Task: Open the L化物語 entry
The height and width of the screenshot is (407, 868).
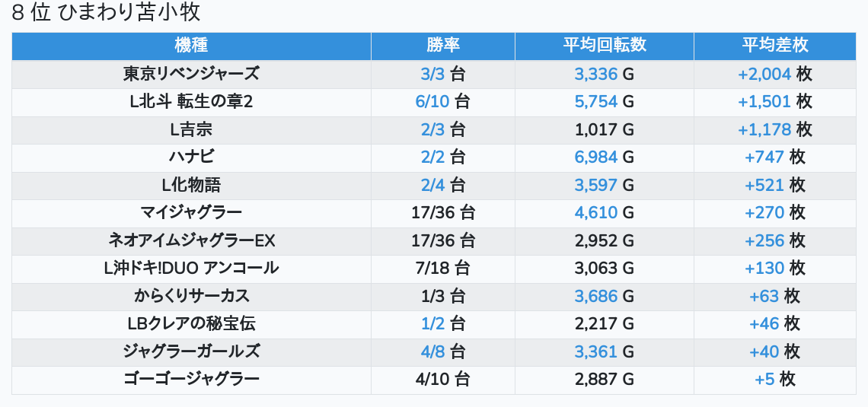Action: [x=191, y=186]
